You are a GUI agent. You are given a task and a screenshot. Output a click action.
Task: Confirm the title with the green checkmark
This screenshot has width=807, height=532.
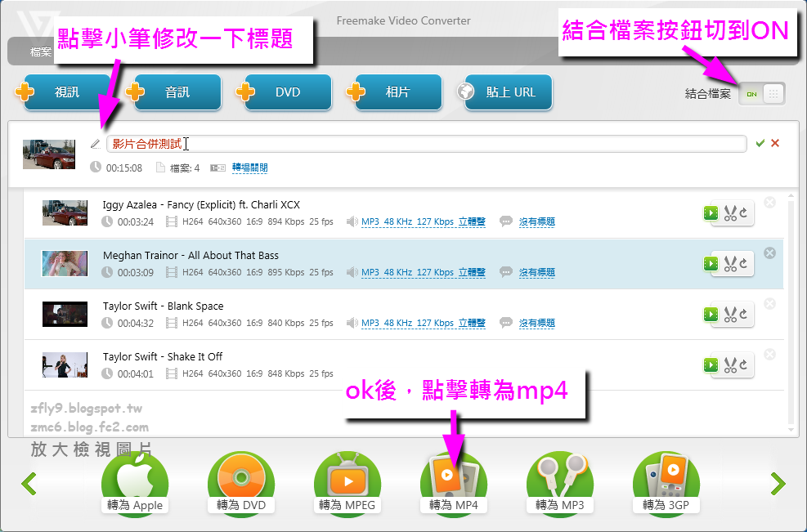tap(760, 143)
